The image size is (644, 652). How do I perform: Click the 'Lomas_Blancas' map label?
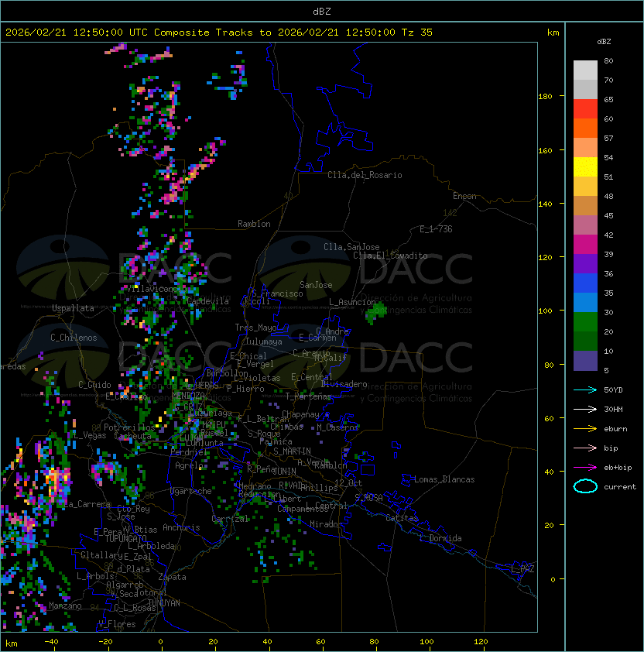tap(444, 479)
